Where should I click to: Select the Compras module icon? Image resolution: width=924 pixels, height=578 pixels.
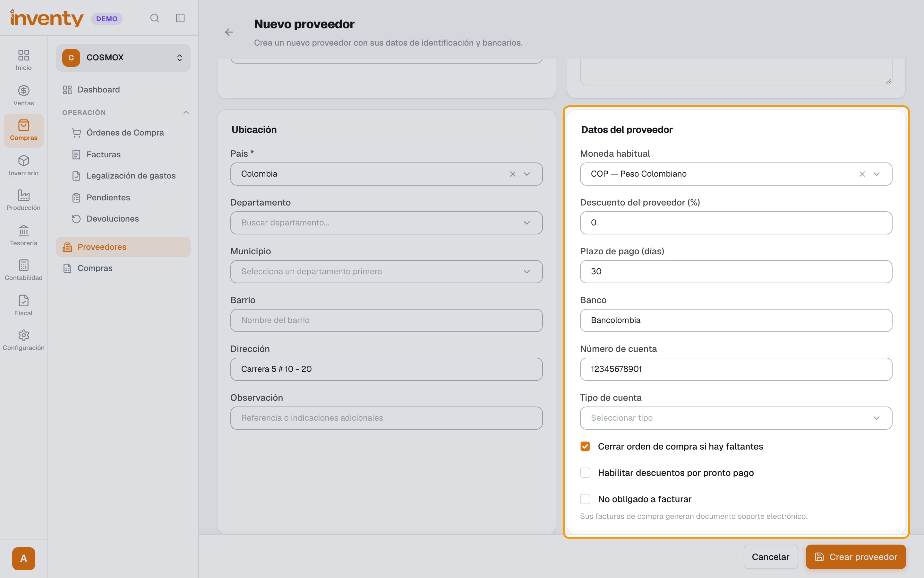click(24, 130)
